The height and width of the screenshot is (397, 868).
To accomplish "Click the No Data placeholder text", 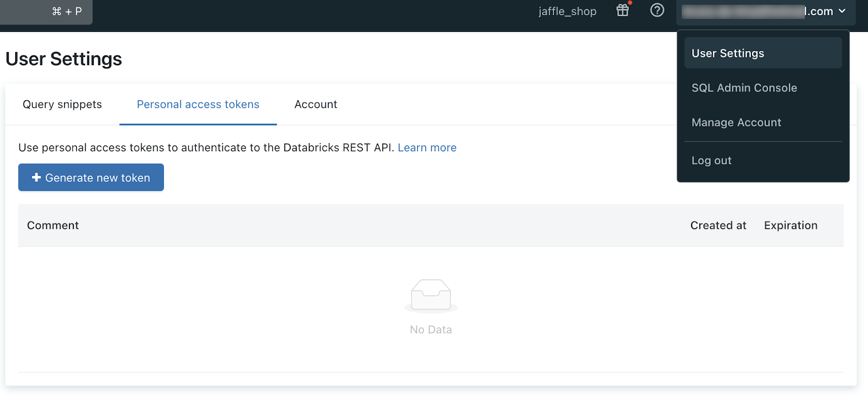I will pyautogui.click(x=431, y=330).
